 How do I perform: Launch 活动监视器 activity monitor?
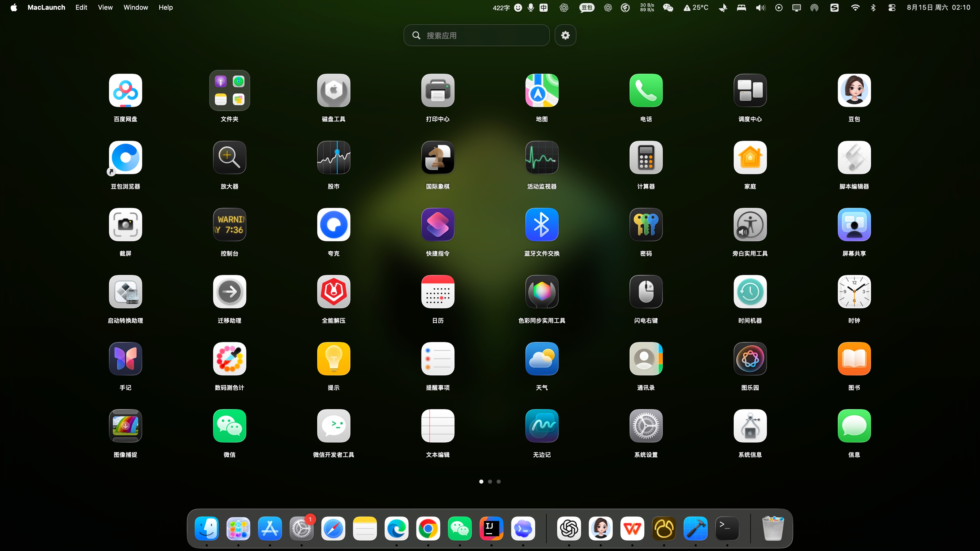pos(542,157)
